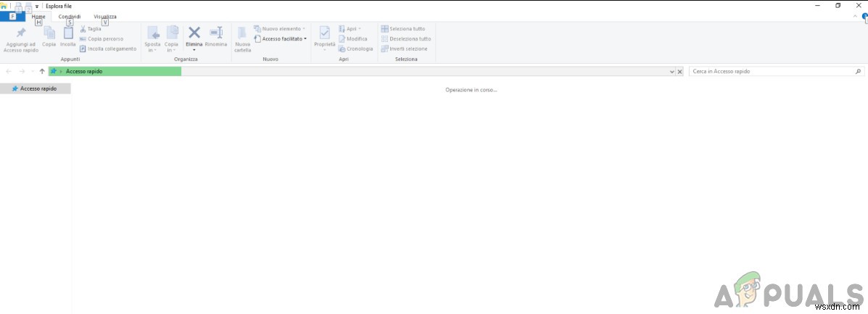
Task: Select Accesso rapido in the navigation pane
Action: click(36, 88)
